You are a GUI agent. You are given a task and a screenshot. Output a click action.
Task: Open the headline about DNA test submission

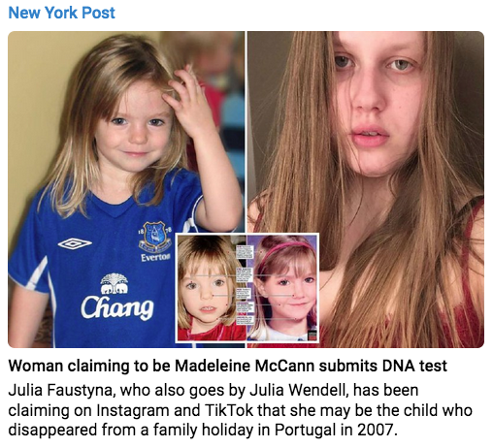pyautogui.click(x=227, y=366)
